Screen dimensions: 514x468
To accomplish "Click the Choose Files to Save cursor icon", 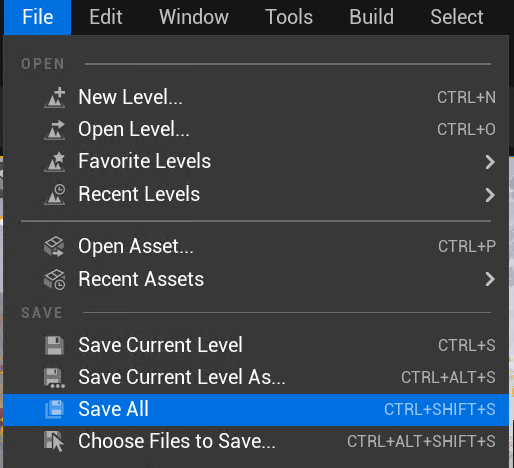I will 54,441.
